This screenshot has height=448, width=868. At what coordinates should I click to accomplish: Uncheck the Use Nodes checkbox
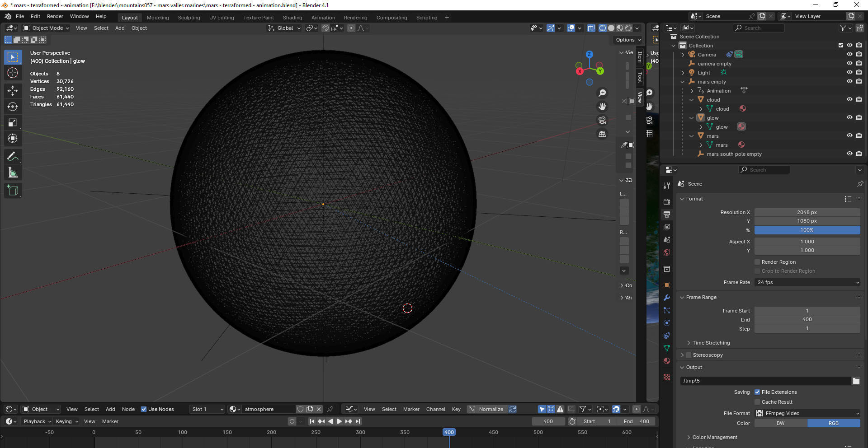pos(144,409)
